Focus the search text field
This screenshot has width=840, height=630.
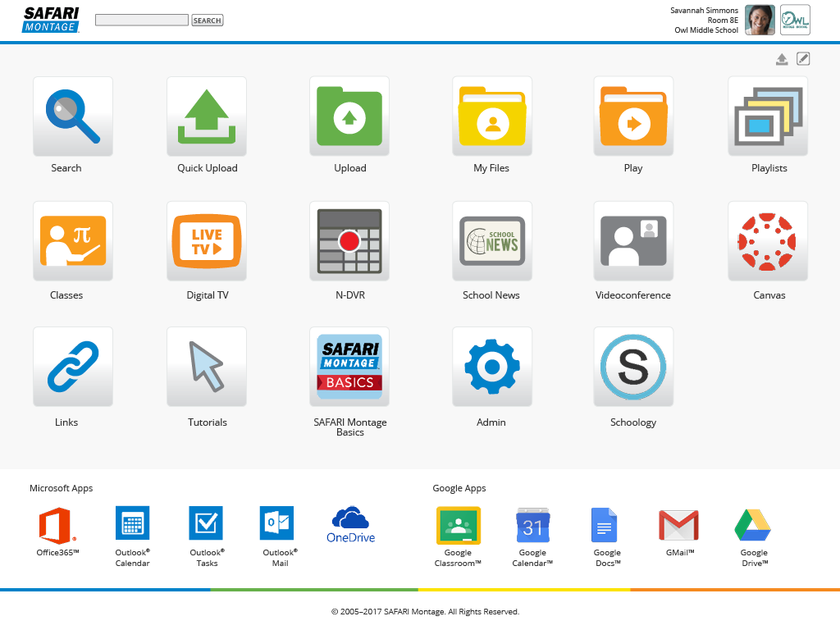tap(142, 20)
